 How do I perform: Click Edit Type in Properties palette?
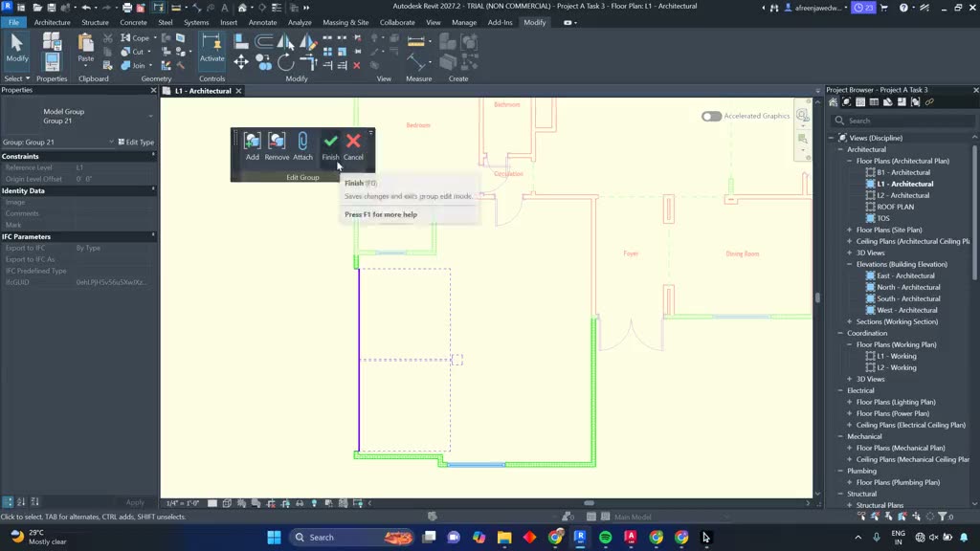pos(136,143)
